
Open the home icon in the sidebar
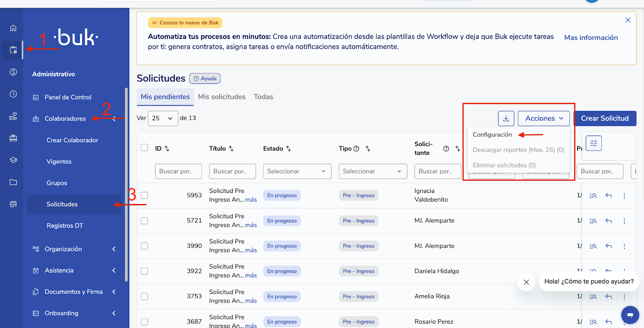[x=13, y=28]
